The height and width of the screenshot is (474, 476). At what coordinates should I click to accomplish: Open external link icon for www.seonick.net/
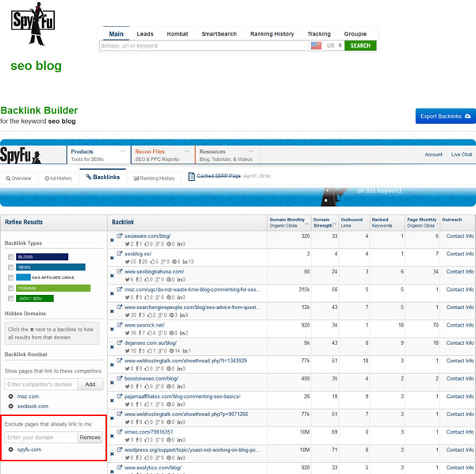click(120, 325)
